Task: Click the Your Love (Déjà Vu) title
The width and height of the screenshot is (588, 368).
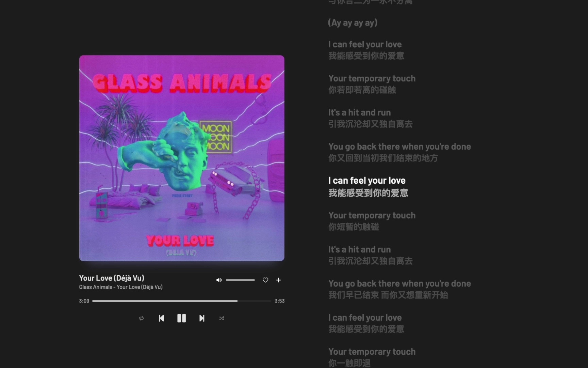Action: click(x=112, y=278)
